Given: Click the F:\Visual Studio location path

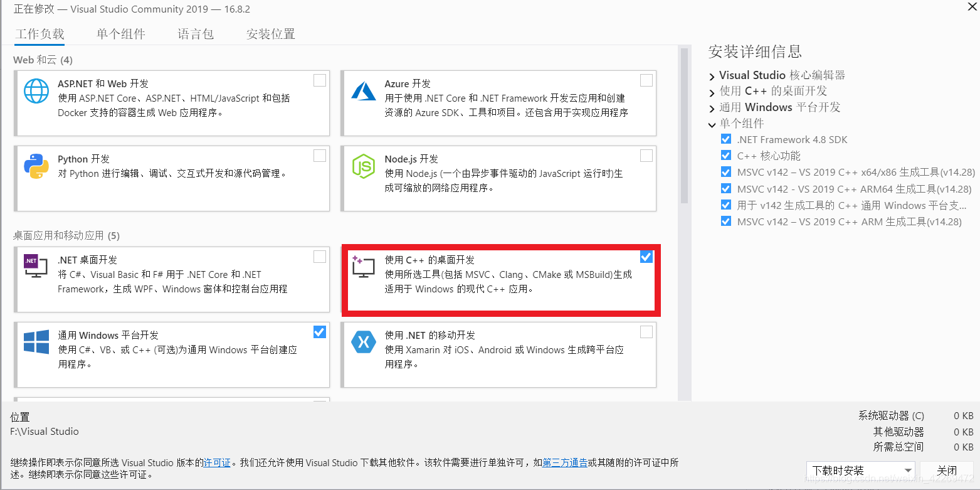Looking at the screenshot, I should [45, 432].
